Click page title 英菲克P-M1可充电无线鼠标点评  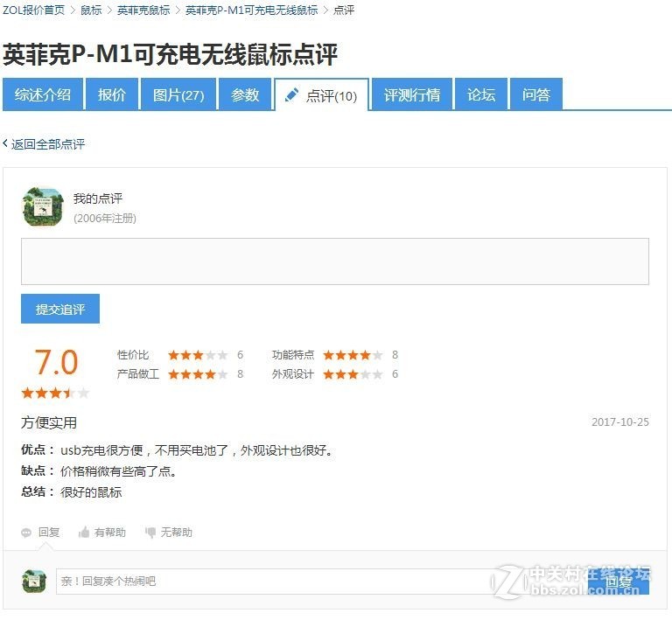point(171,55)
